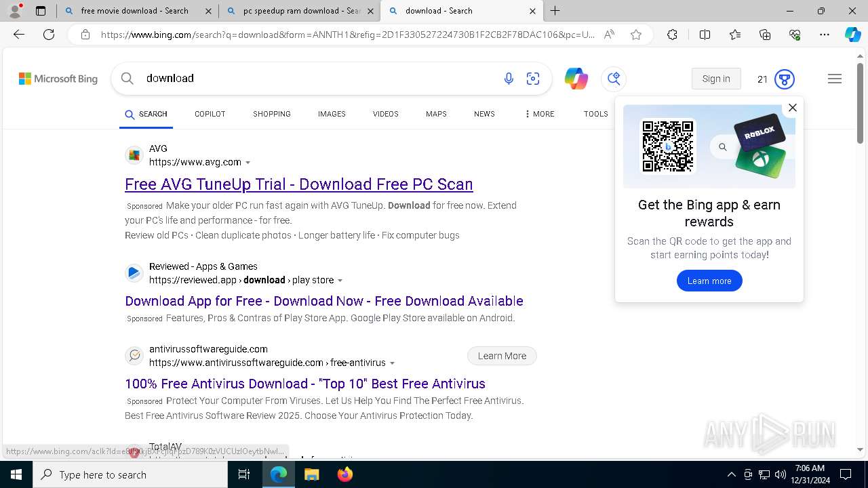Open Edge from the taskbar

pos(279,474)
